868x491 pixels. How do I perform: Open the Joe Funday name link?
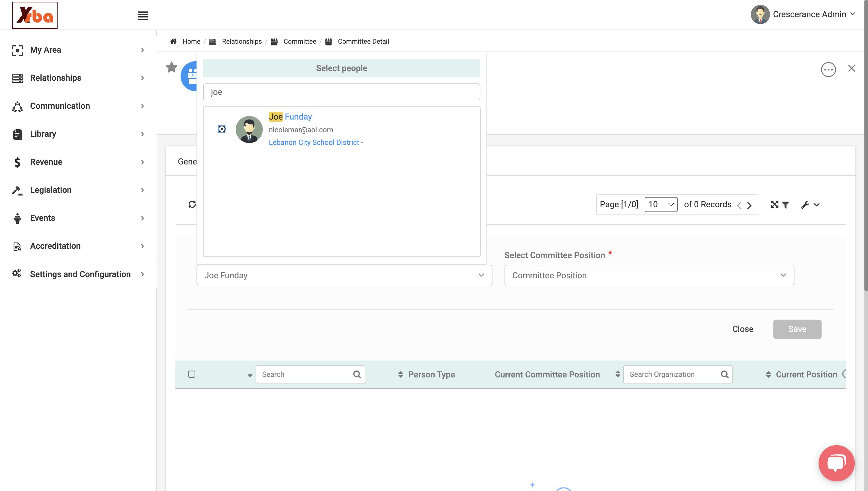pos(290,117)
